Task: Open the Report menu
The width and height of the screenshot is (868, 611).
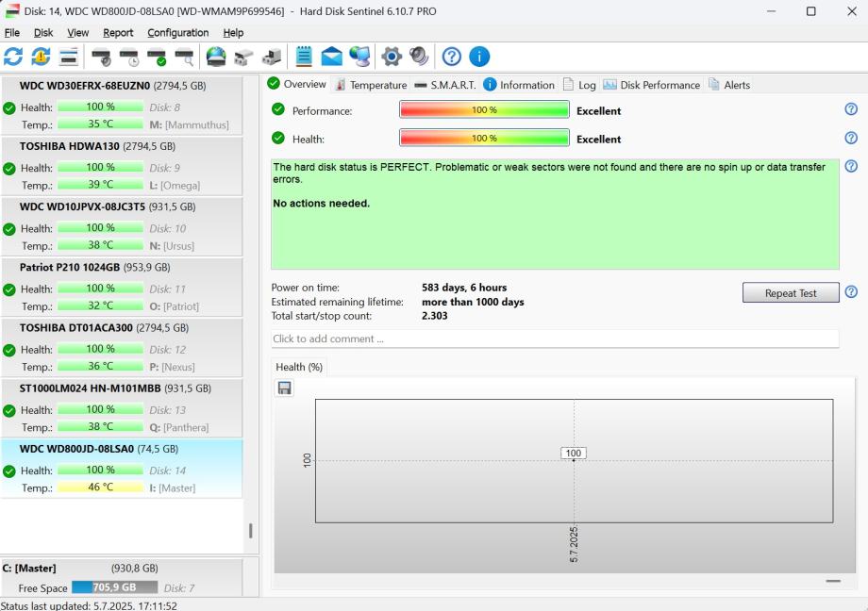Action: (118, 33)
